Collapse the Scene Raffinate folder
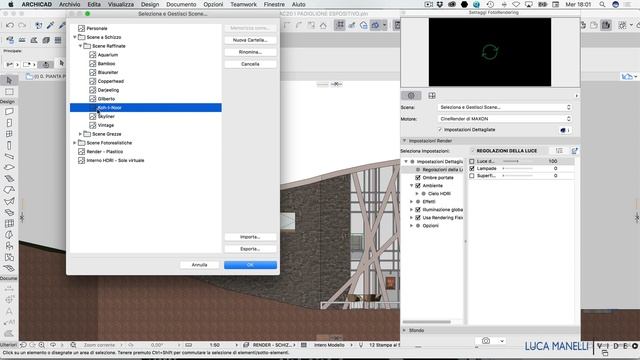 tap(80, 46)
